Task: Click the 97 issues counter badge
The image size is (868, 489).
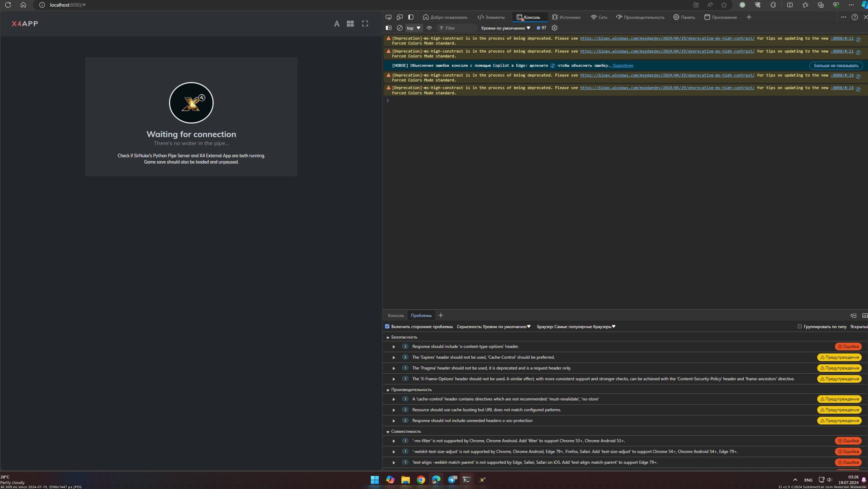Action: [x=541, y=28]
